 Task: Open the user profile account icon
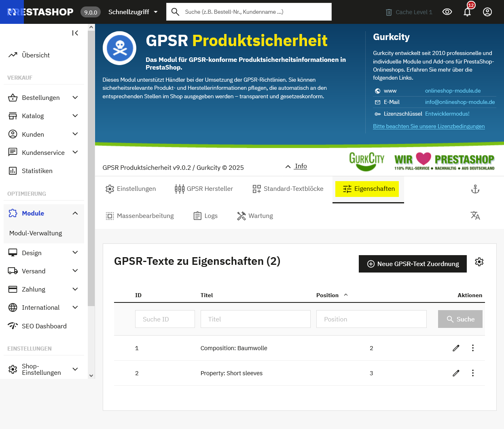[487, 12]
